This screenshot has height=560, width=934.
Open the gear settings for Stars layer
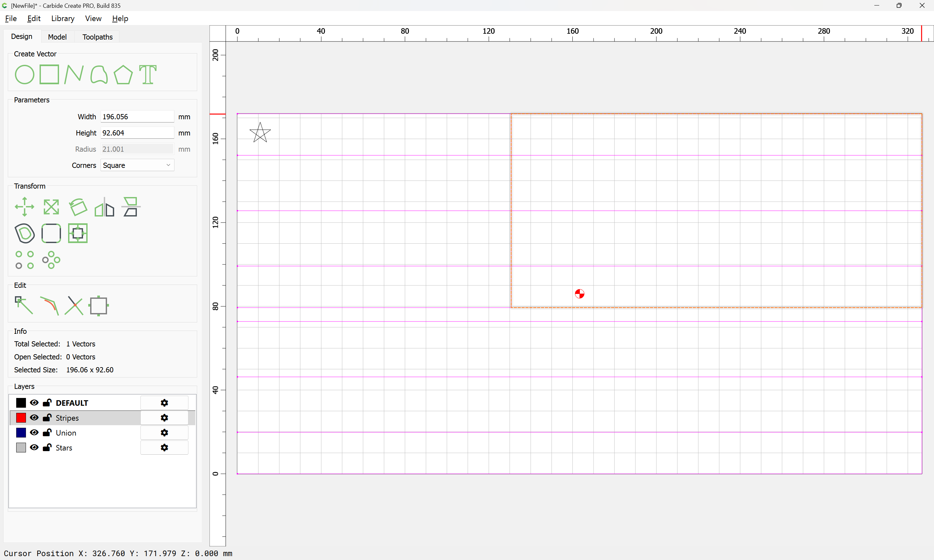click(x=164, y=448)
